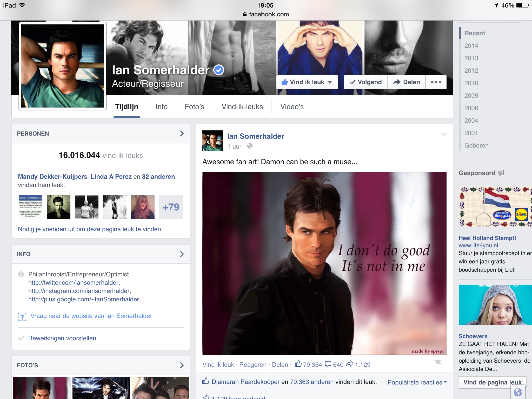Open the plus.google.com/+IanSomerhalder link
The height and width of the screenshot is (399, 532).
pyautogui.click(x=84, y=299)
